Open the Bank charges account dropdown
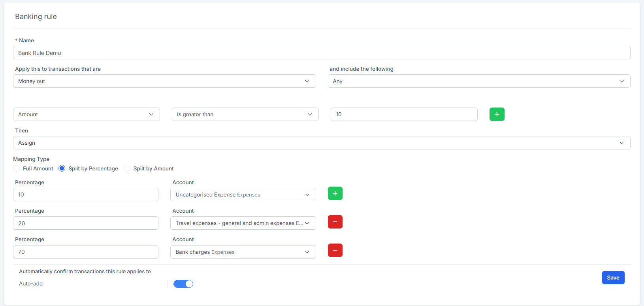Screen dimensions: 644x306 pyautogui.click(x=243, y=252)
